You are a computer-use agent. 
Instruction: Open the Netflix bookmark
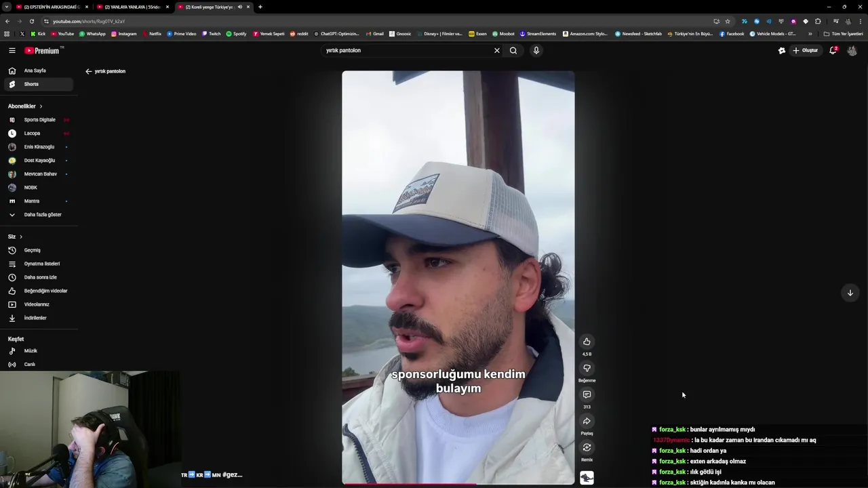152,34
